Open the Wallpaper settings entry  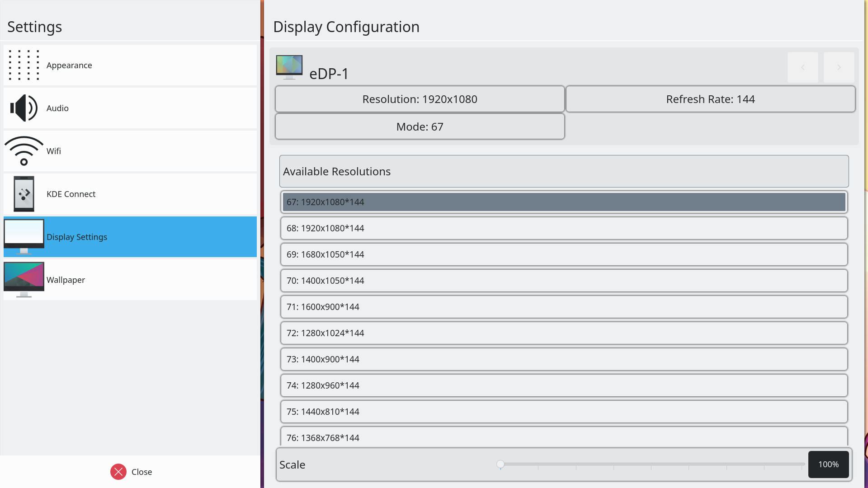tap(130, 280)
